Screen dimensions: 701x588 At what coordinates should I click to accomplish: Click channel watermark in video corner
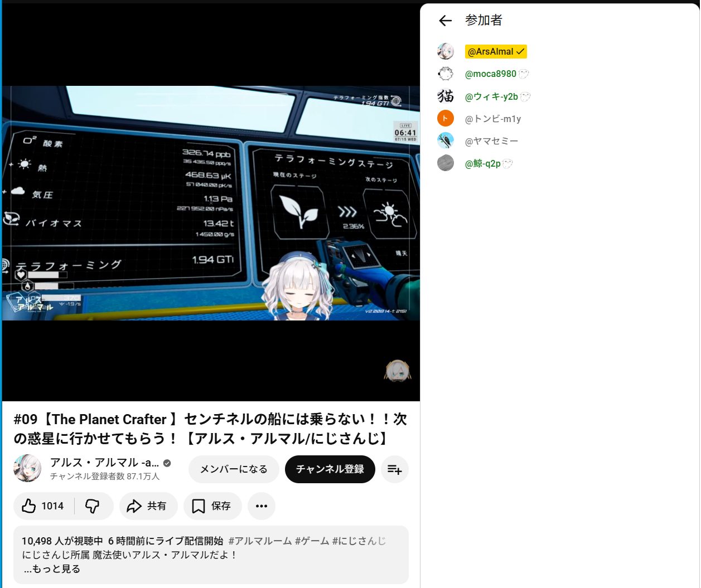(x=397, y=371)
